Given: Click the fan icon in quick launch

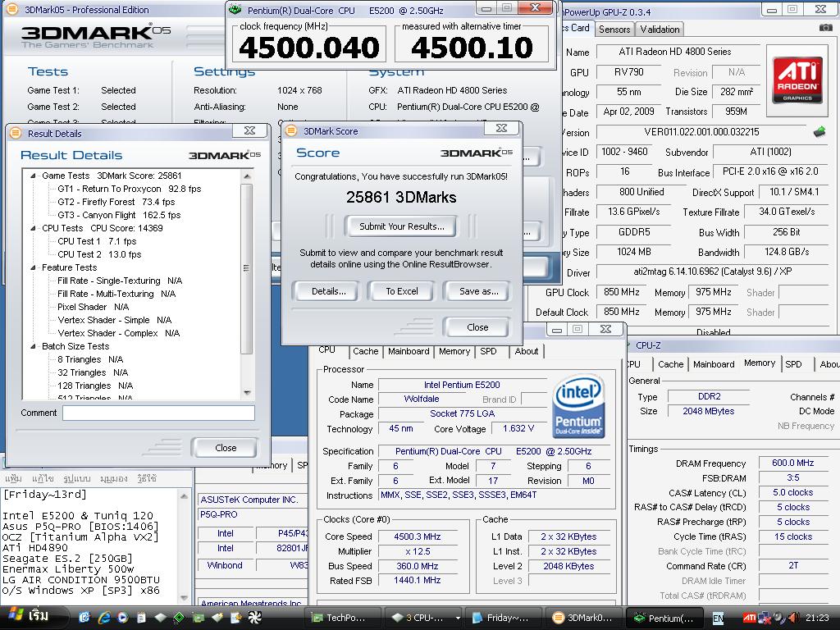Looking at the screenshot, I should tap(254, 618).
